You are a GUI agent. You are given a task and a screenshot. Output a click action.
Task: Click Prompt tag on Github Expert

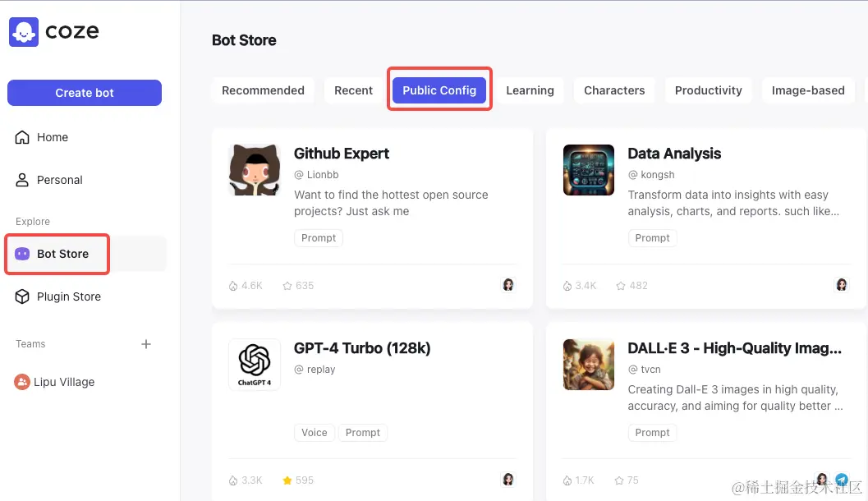(319, 238)
